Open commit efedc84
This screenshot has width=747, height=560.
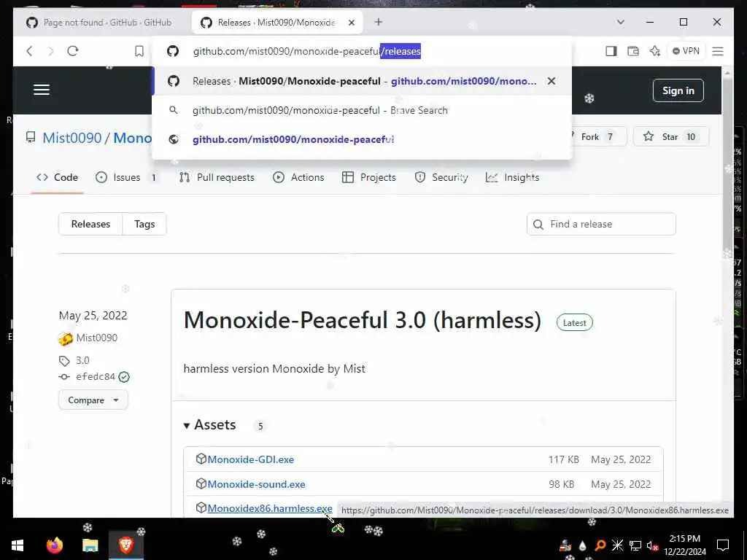[x=96, y=377]
